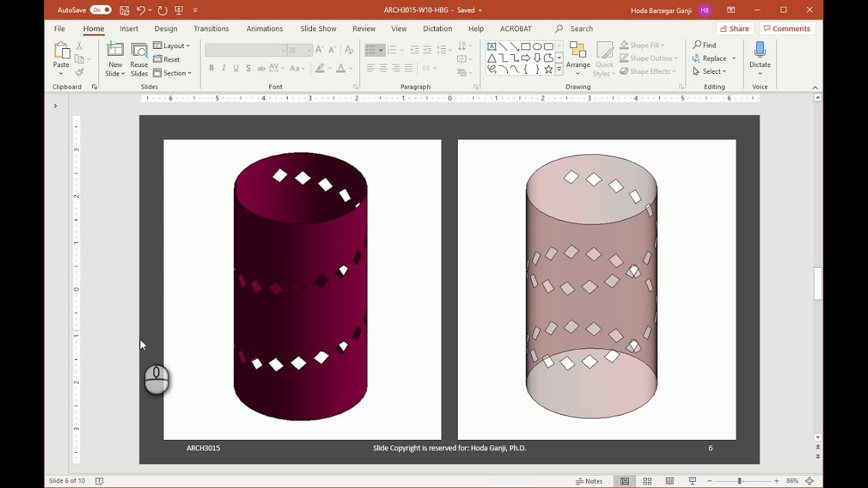Click the Dictate microphone icon
Viewport: 868px width, 488px height.
[x=759, y=51]
